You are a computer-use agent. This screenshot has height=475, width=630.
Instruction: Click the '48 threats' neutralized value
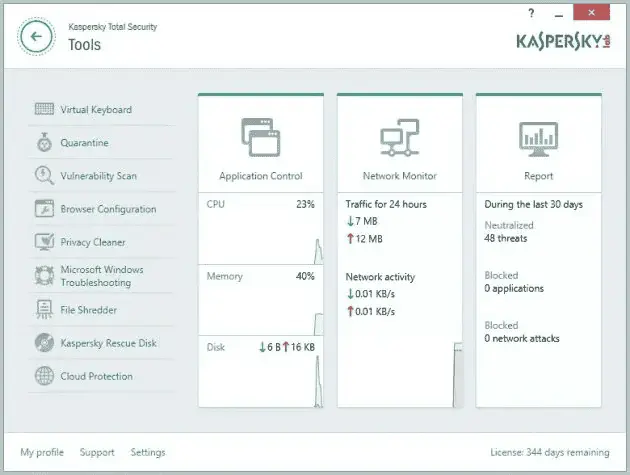506,238
